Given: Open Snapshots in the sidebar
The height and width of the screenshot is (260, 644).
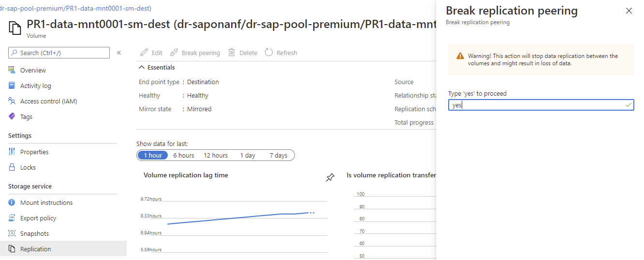Looking at the screenshot, I should coord(34,233).
